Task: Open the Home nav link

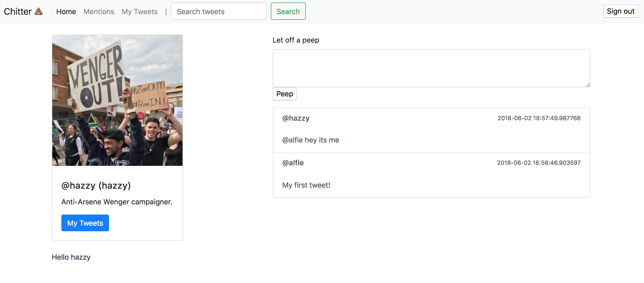Action: pyautogui.click(x=66, y=12)
